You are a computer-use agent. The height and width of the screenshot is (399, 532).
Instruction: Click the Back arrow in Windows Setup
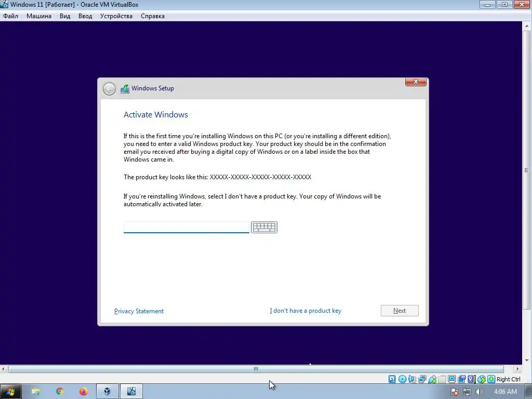click(109, 89)
